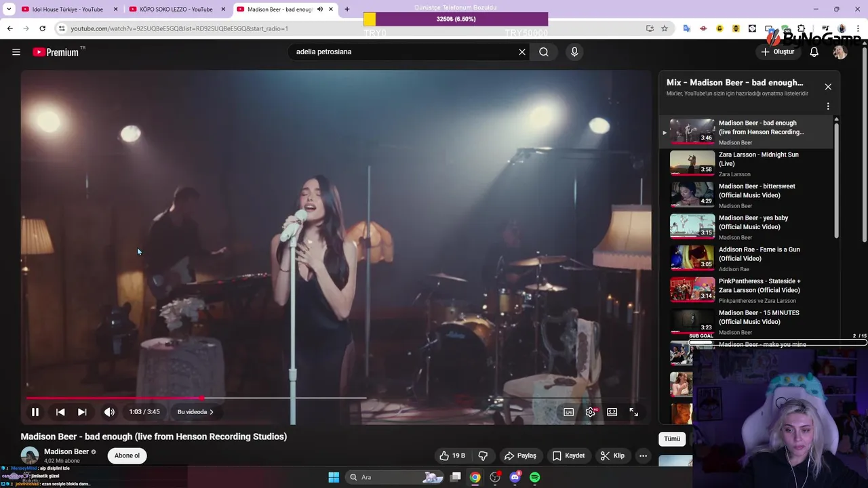Click the Mix playlist scrollbar
Screen dimensions: 868x488
pos(836,180)
